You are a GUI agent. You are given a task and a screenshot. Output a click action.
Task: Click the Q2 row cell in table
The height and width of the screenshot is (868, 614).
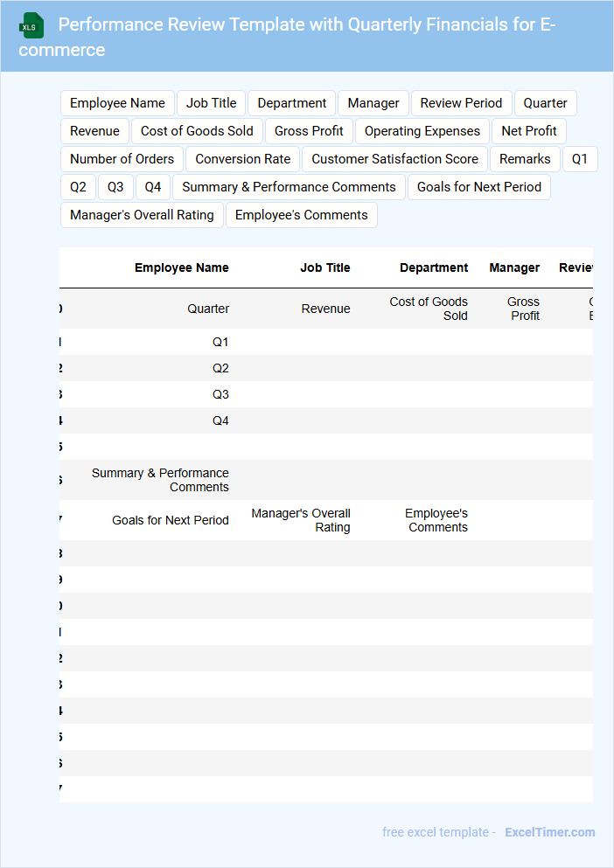(x=220, y=368)
